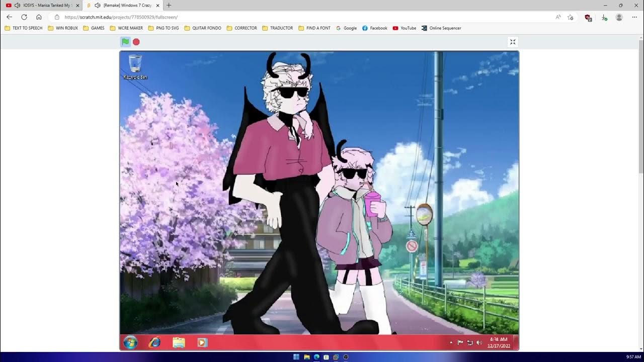Show hidden icons in Windows 7 tray

click(451, 342)
